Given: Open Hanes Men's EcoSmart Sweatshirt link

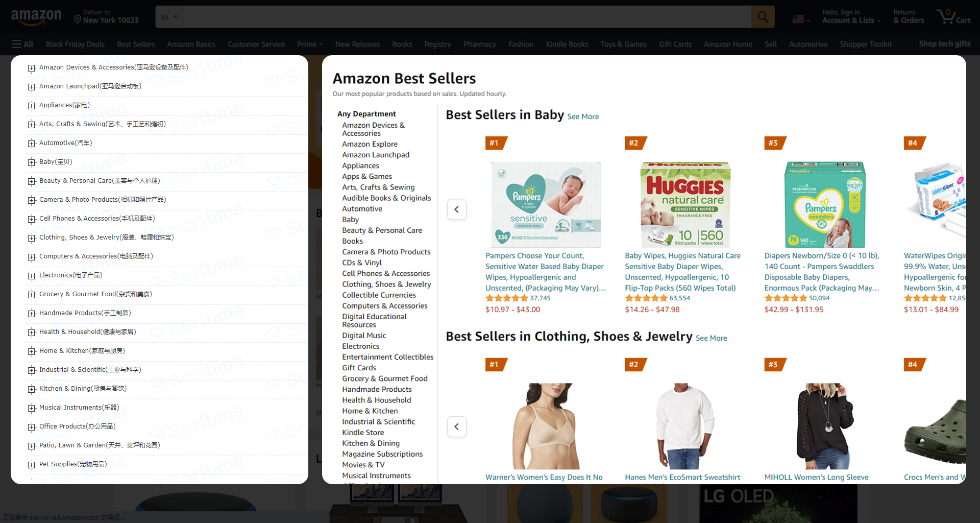Looking at the screenshot, I should pyautogui.click(x=682, y=477).
